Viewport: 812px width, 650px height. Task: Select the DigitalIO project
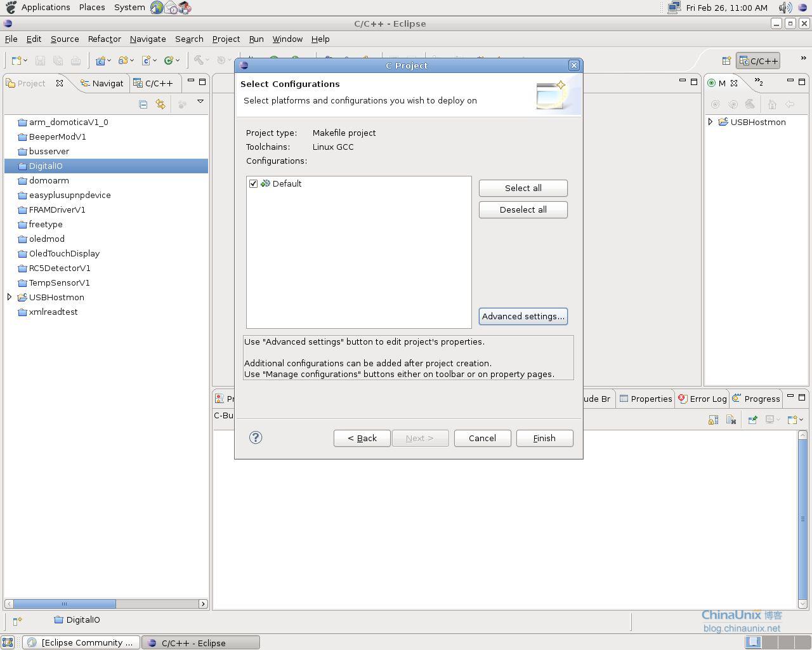[x=106, y=166]
